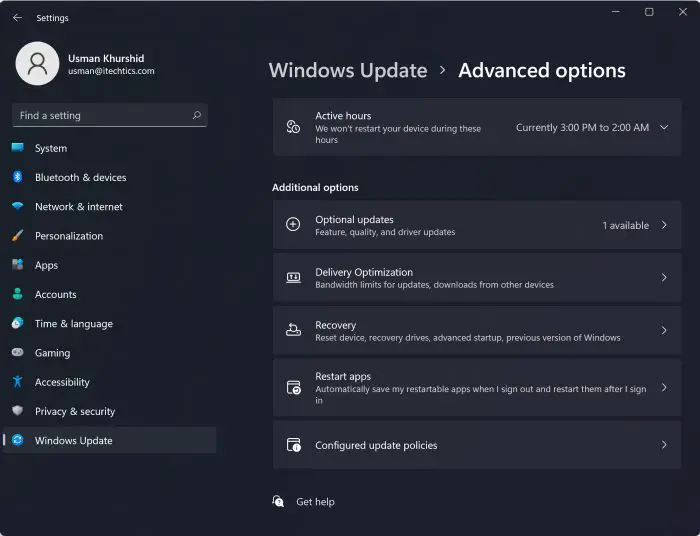The width and height of the screenshot is (700, 536).
Task: Open Recovery options
Action: tap(477, 330)
